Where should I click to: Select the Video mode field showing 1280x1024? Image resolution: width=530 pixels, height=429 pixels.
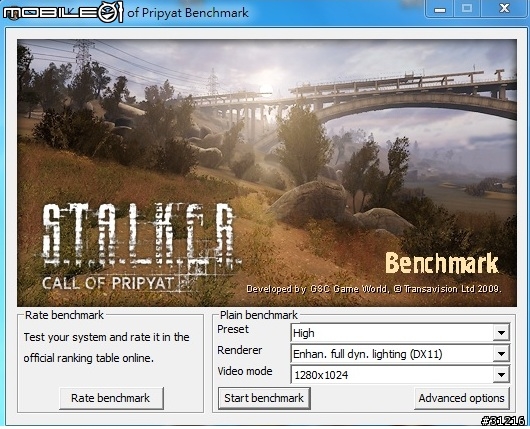400,375
